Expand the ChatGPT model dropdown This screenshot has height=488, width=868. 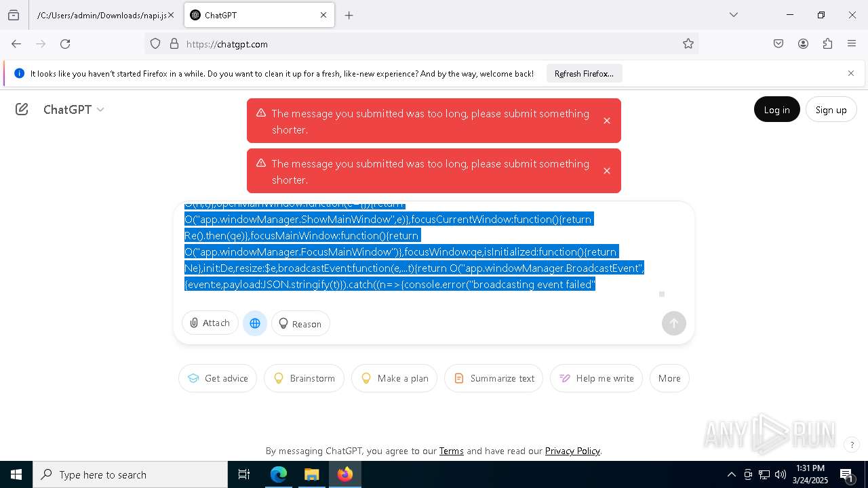74,109
